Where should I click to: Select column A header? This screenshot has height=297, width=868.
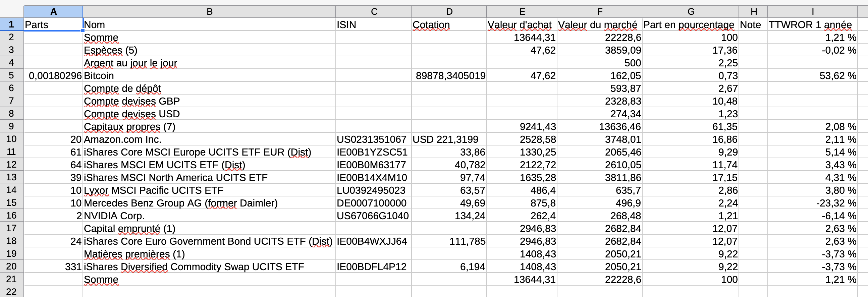click(x=53, y=12)
